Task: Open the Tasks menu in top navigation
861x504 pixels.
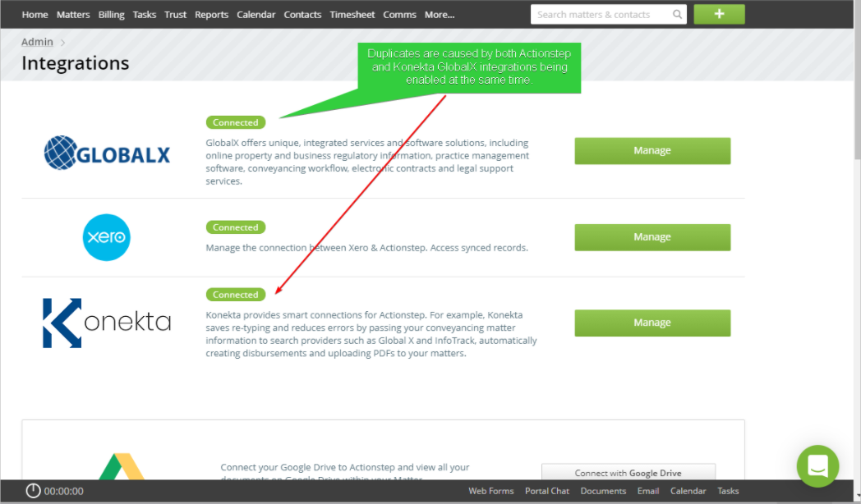Action: coord(145,15)
